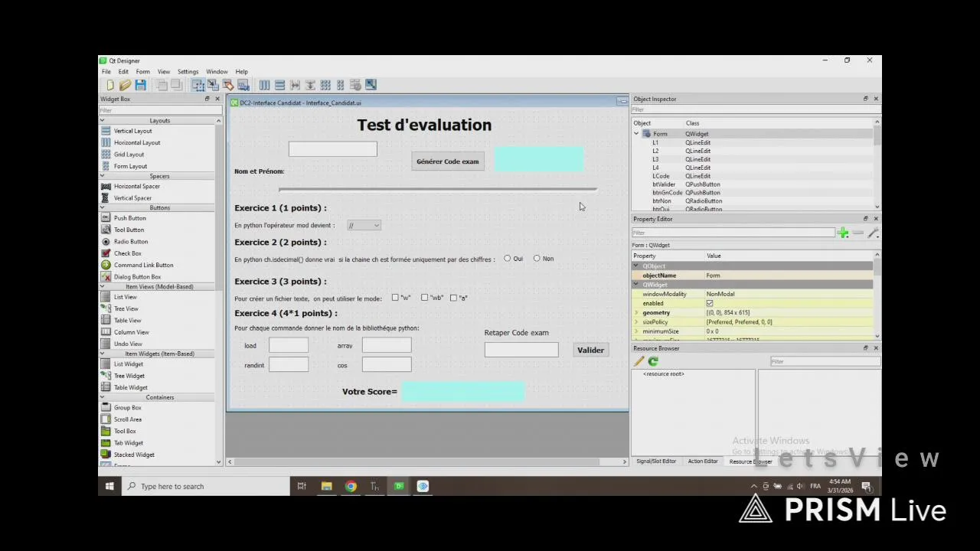The width and height of the screenshot is (980, 551).
Task: Click the Nom et Prénom input field
Action: tap(333, 149)
